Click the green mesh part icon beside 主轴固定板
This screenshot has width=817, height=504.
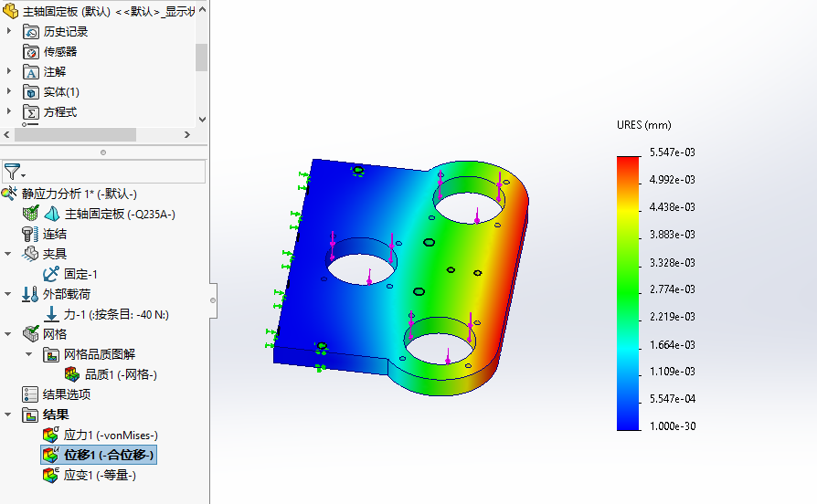tap(30, 214)
